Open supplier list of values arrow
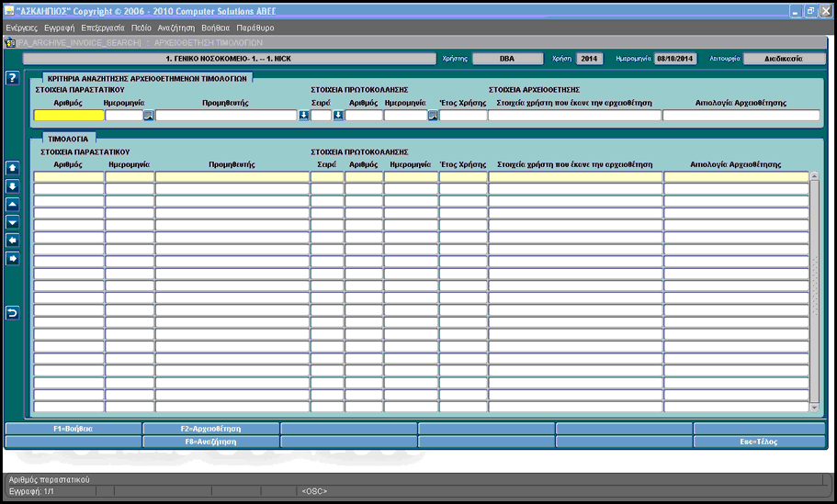837x504 pixels. [303, 115]
